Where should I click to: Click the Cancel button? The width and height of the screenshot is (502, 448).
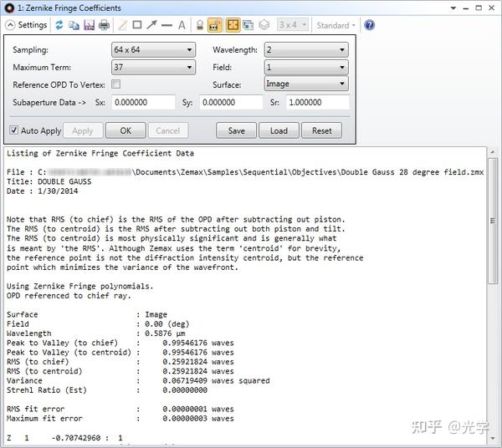(168, 130)
